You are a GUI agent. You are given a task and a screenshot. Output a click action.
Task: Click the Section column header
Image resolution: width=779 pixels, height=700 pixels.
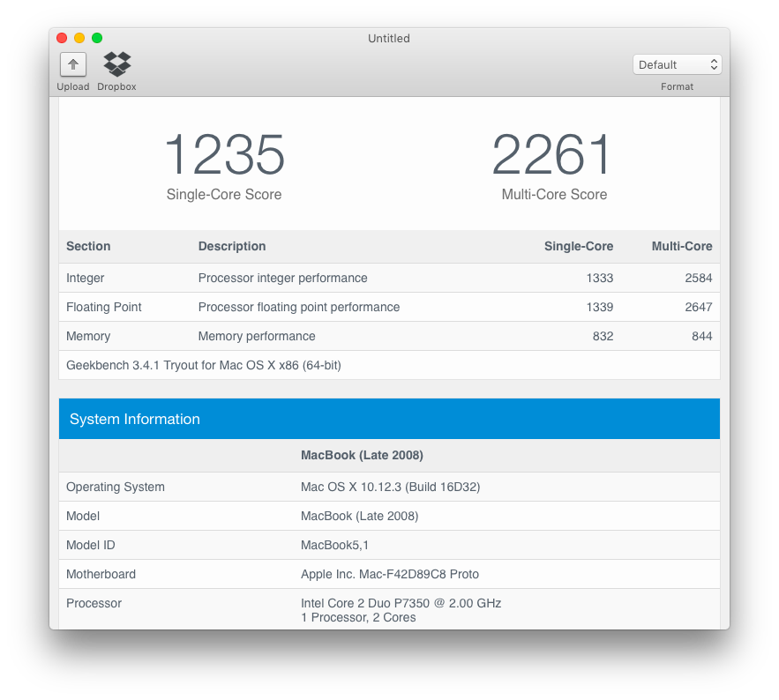pyautogui.click(x=88, y=246)
